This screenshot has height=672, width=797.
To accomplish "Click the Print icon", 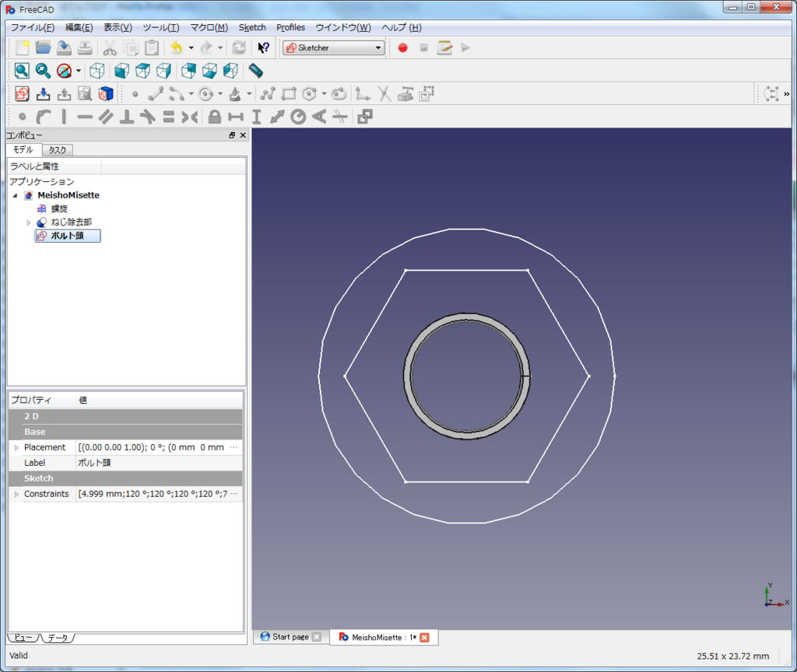I will 85,47.
